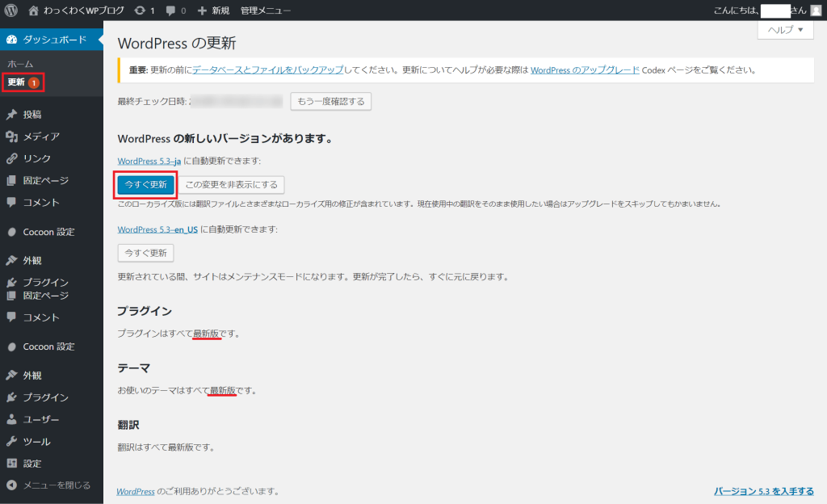Go to ユーザー in the sidebar
827x504 pixels.
click(x=40, y=419)
